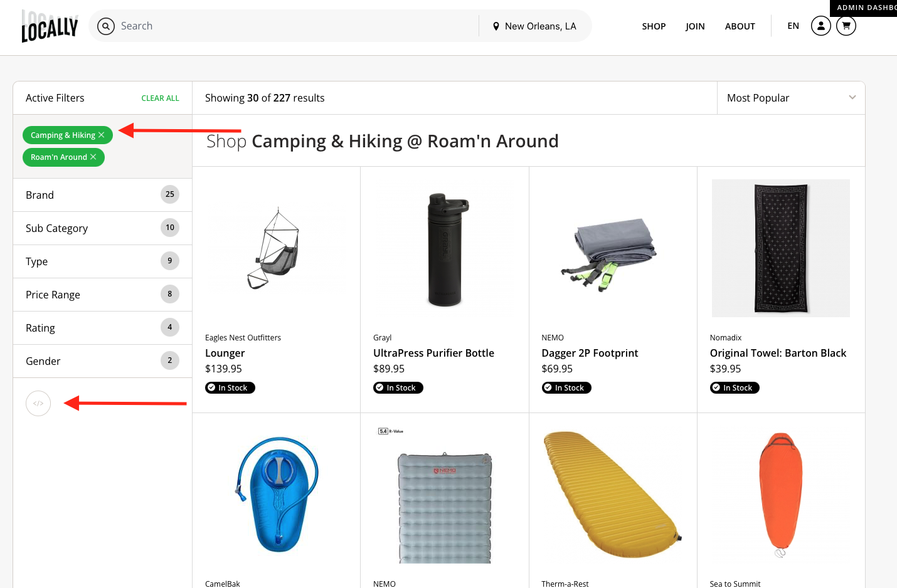897x588 pixels.
Task: Open the Sea to Summit orange bag image
Action: coord(780,494)
